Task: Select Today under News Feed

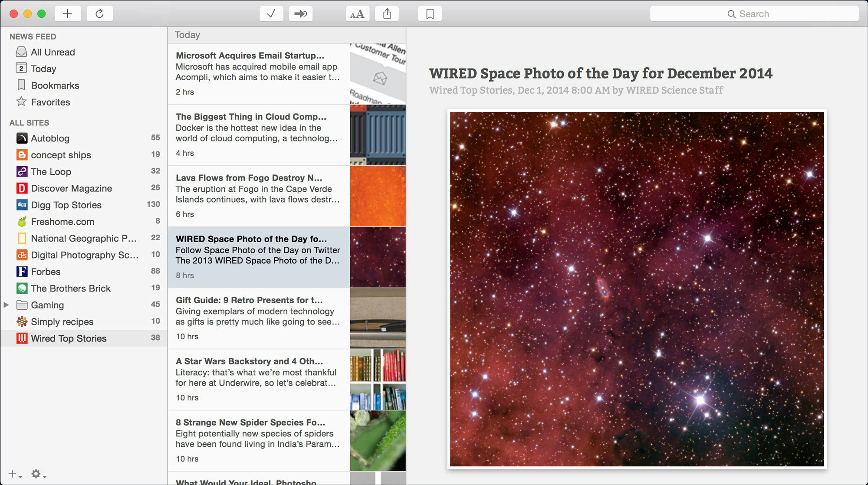Action: [43, 69]
